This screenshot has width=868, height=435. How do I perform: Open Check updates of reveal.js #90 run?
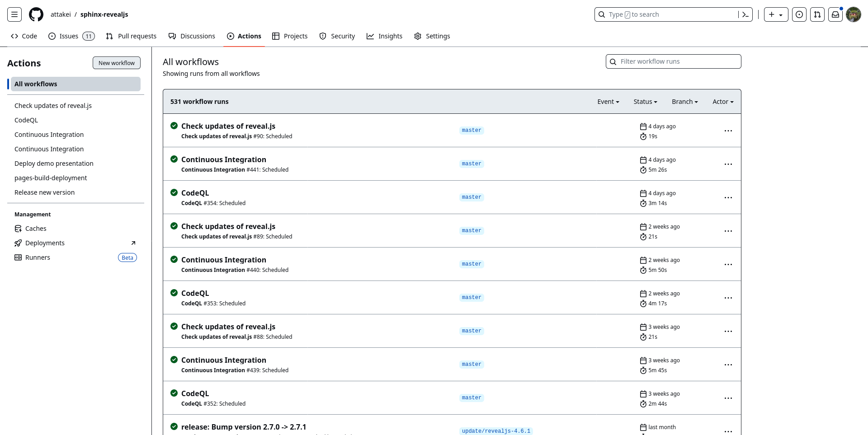click(228, 126)
